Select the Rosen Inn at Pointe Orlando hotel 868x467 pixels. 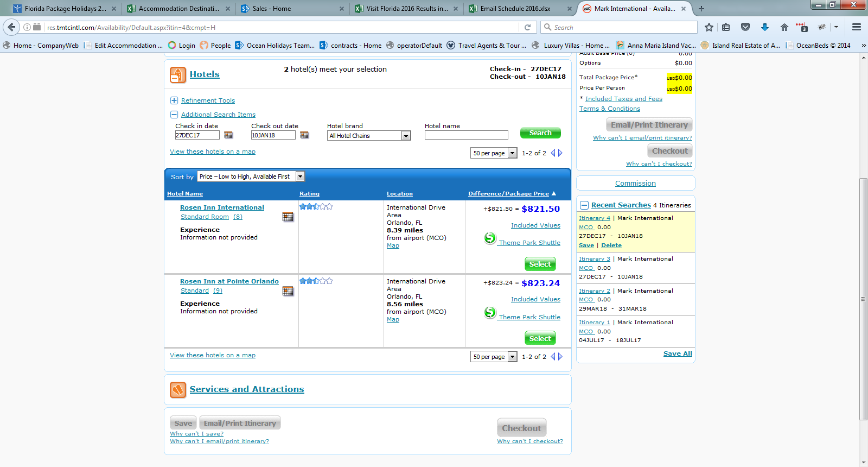[x=540, y=339]
